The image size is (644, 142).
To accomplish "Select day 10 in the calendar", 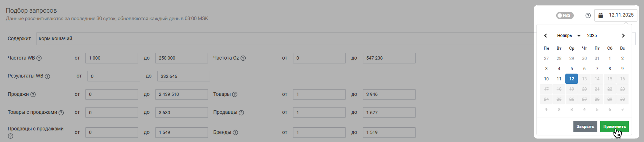I will click(x=546, y=79).
